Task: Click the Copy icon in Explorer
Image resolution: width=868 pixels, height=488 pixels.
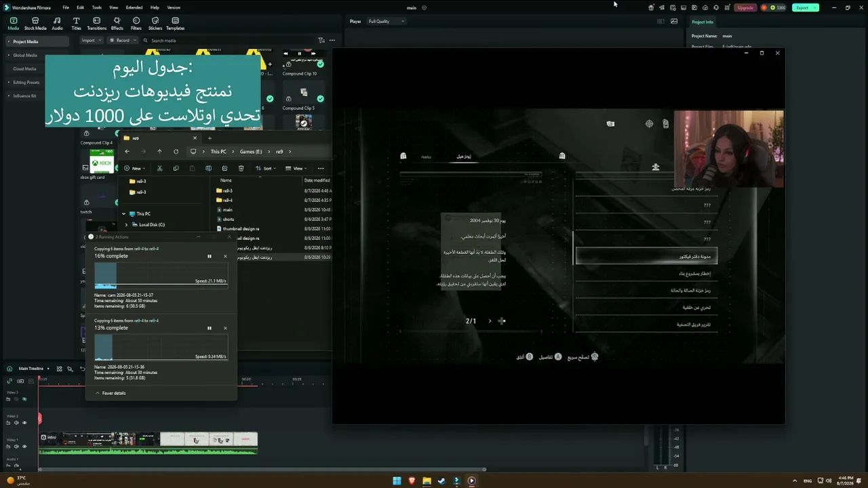Action: point(176,168)
